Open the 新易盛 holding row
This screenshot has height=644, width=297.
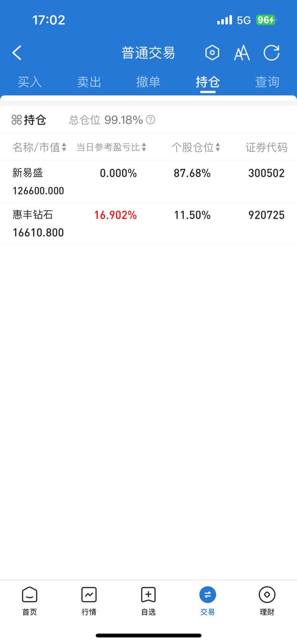(x=148, y=182)
